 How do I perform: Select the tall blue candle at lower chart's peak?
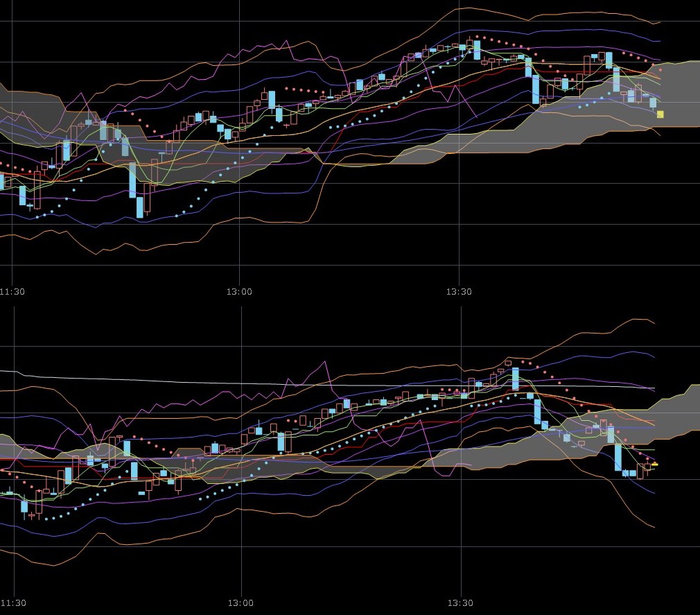click(516, 379)
